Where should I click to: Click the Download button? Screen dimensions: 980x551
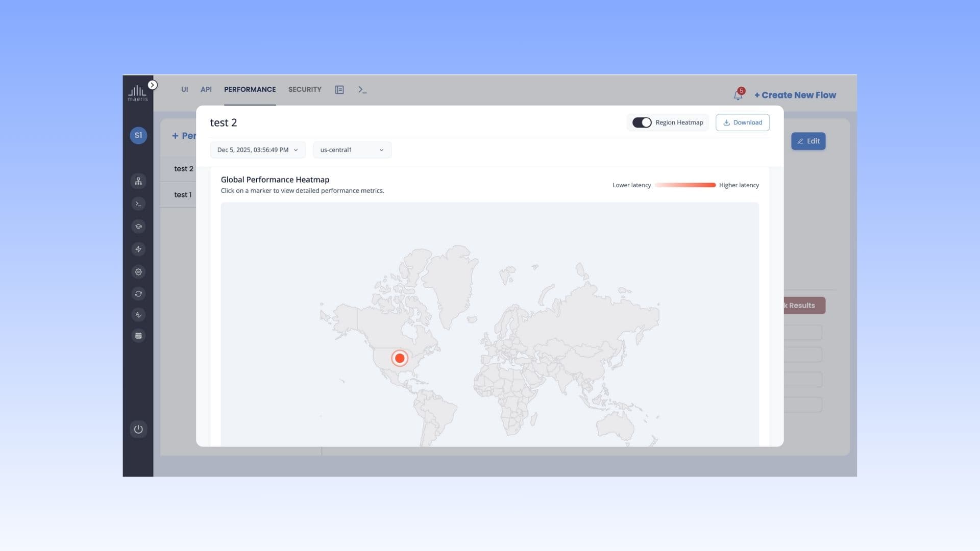tap(742, 122)
